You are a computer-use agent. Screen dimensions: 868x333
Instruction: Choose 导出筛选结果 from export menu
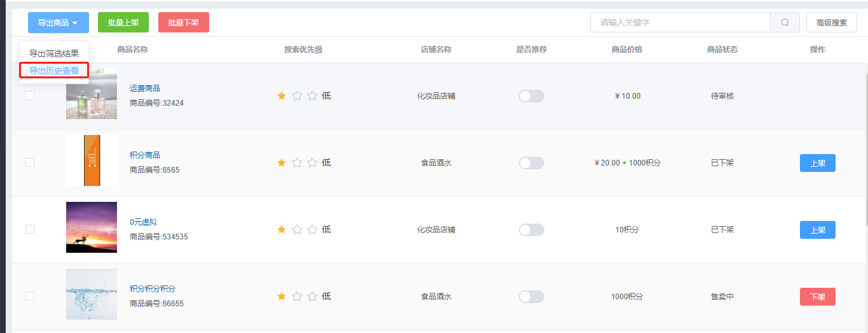click(54, 53)
